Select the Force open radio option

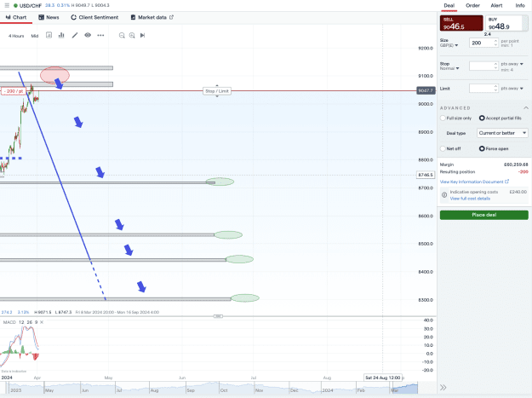click(482, 149)
